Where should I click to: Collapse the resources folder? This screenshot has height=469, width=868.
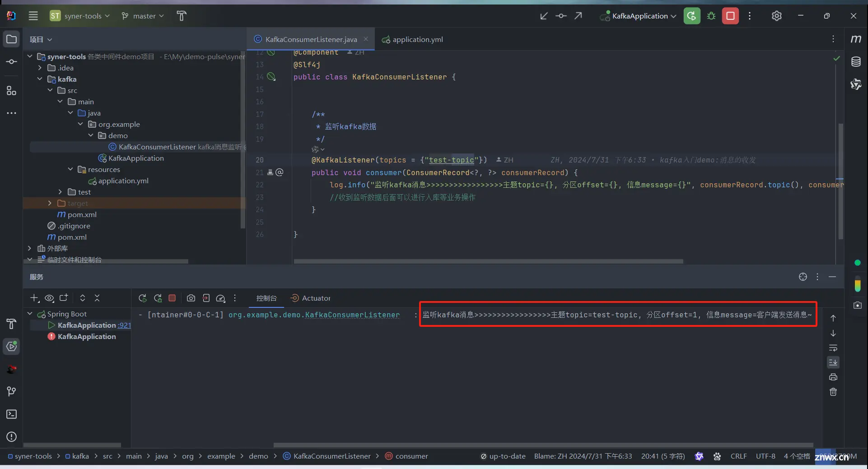(70, 169)
